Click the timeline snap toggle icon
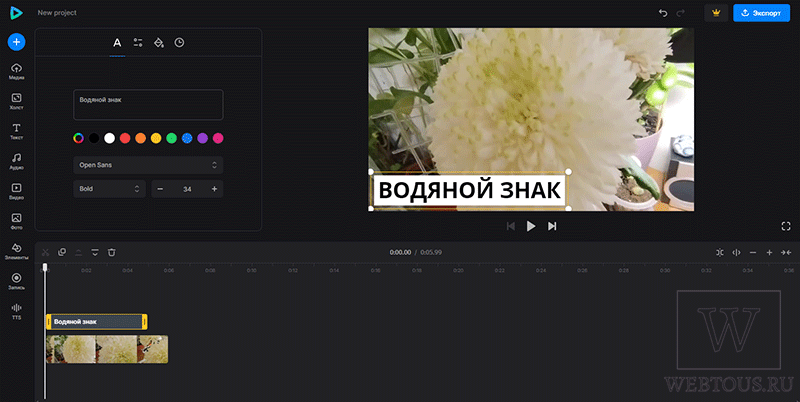800x402 pixels. pyautogui.click(x=720, y=252)
